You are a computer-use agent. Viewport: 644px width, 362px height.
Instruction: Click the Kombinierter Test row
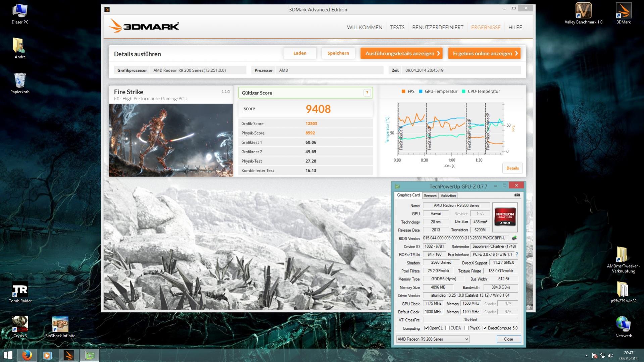[305, 170]
